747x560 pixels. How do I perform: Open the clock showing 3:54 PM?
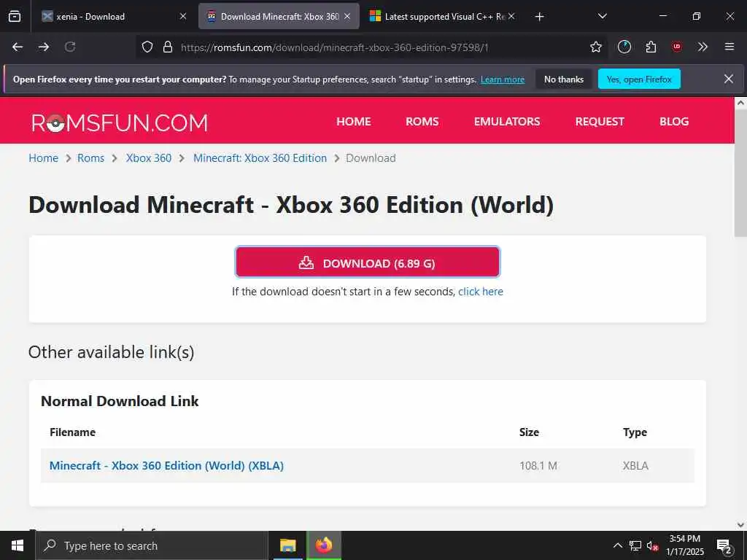[684, 545]
